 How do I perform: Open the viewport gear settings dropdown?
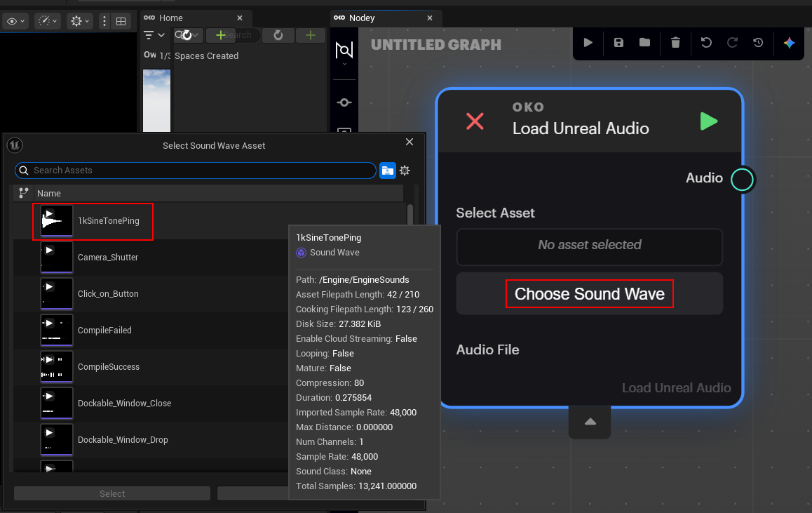pyautogui.click(x=80, y=21)
